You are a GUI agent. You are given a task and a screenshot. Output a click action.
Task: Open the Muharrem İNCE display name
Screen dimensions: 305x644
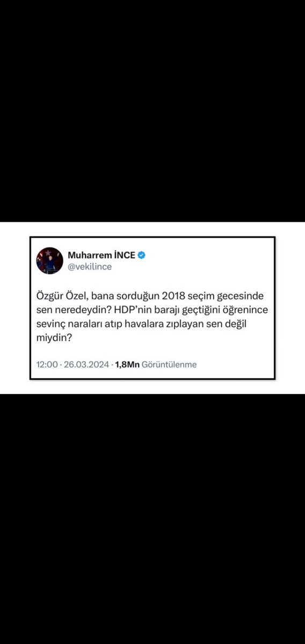tap(101, 254)
